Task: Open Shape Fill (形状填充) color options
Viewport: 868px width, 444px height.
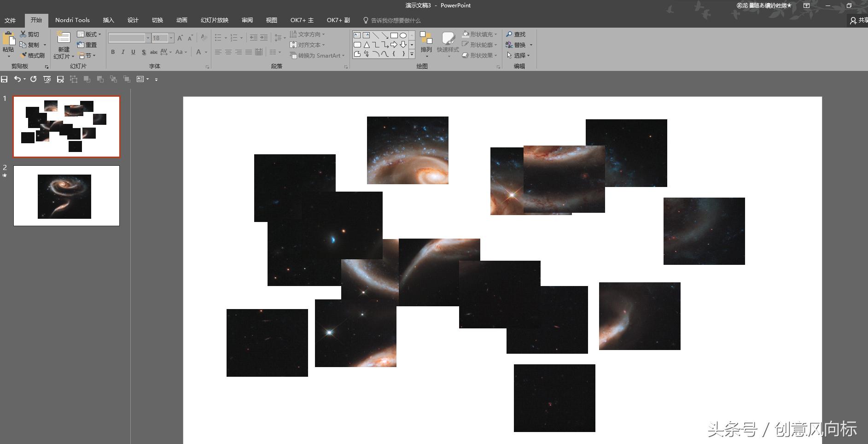Action: coord(480,35)
